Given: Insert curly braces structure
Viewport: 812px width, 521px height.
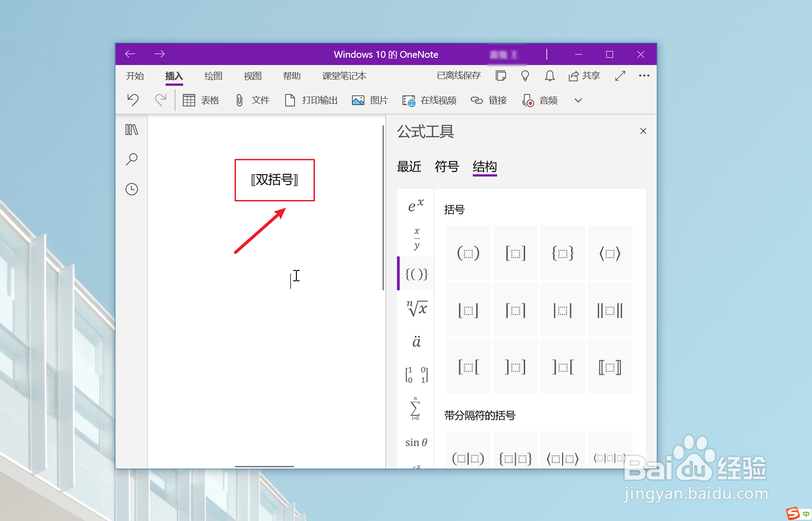Looking at the screenshot, I should point(563,253).
